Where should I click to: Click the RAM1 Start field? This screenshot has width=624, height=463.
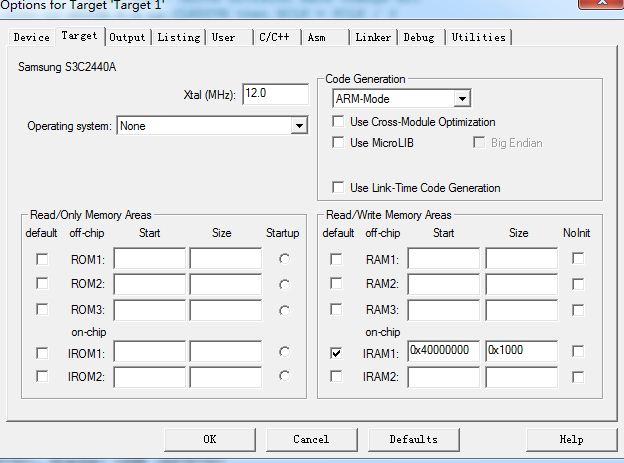[x=444, y=258]
